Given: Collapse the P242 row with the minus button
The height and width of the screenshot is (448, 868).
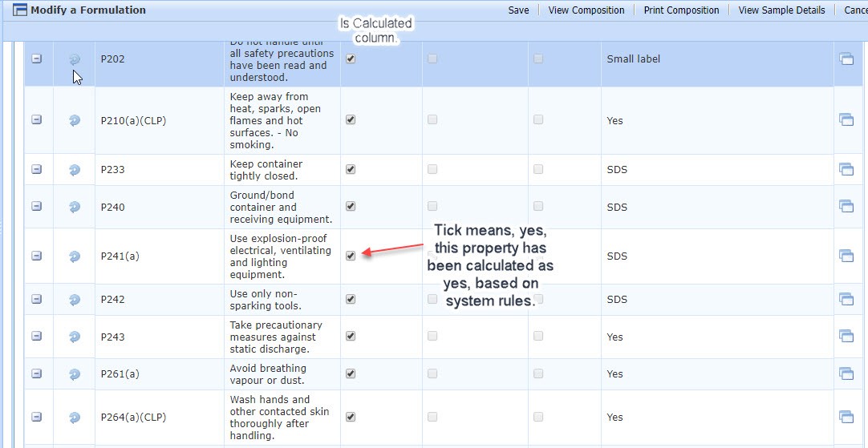Looking at the screenshot, I should [37, 299].
